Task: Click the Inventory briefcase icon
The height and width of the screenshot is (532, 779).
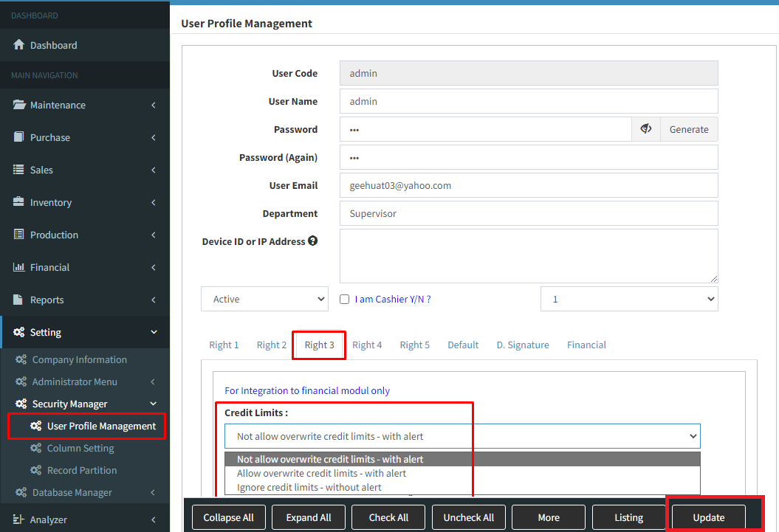Action: 19,202
